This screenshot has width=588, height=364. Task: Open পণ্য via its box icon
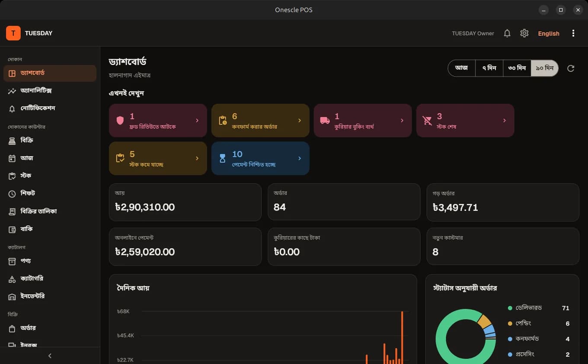(x=12, y=261)
